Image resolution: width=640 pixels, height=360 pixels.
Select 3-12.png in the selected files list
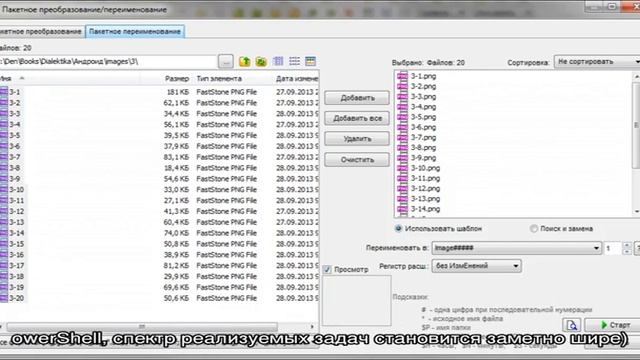425,189
